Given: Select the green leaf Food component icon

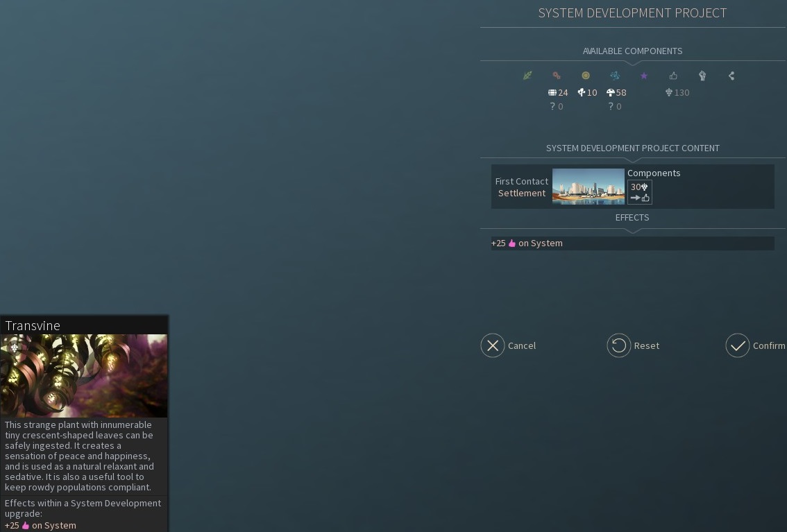Looking at the screenshot, I should (527, 76).
